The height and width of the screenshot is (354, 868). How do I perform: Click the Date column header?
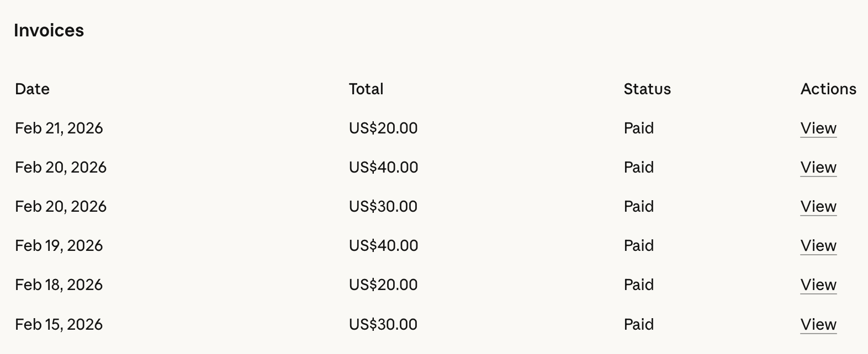point(32,89)
